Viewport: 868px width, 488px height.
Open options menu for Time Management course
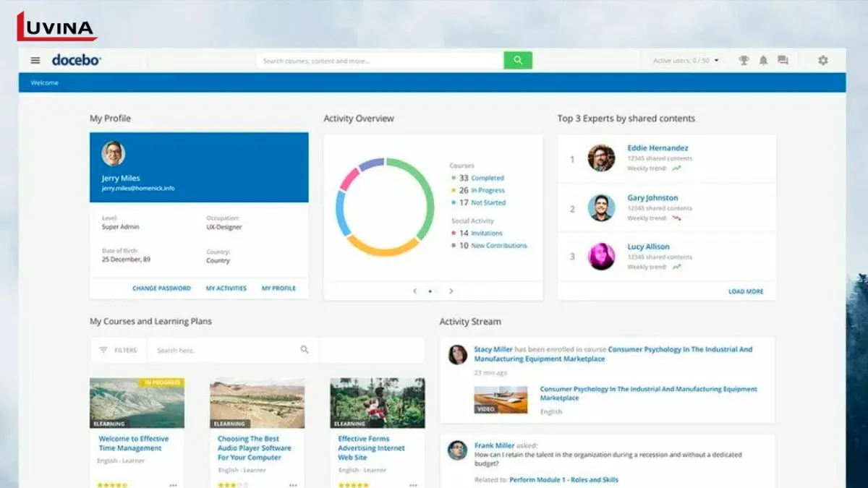tap(173, 484)
